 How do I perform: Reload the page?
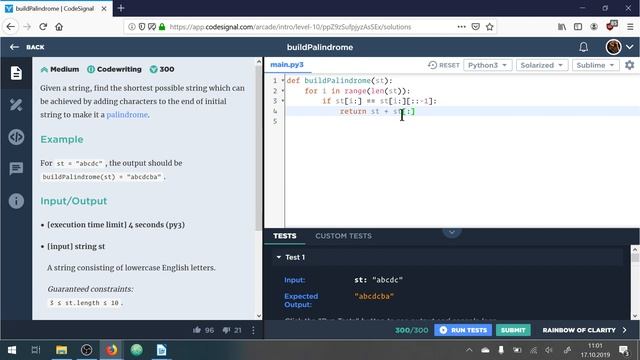click(43, 27)
